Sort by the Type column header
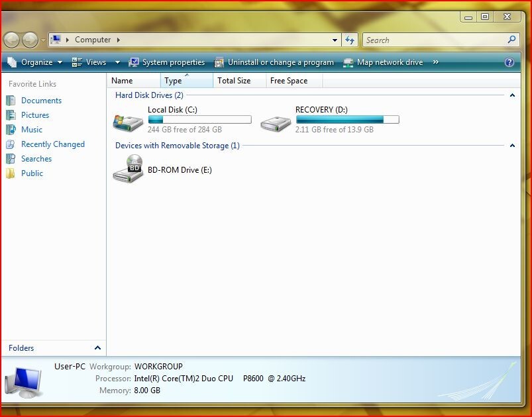 (x=187, y=81)
